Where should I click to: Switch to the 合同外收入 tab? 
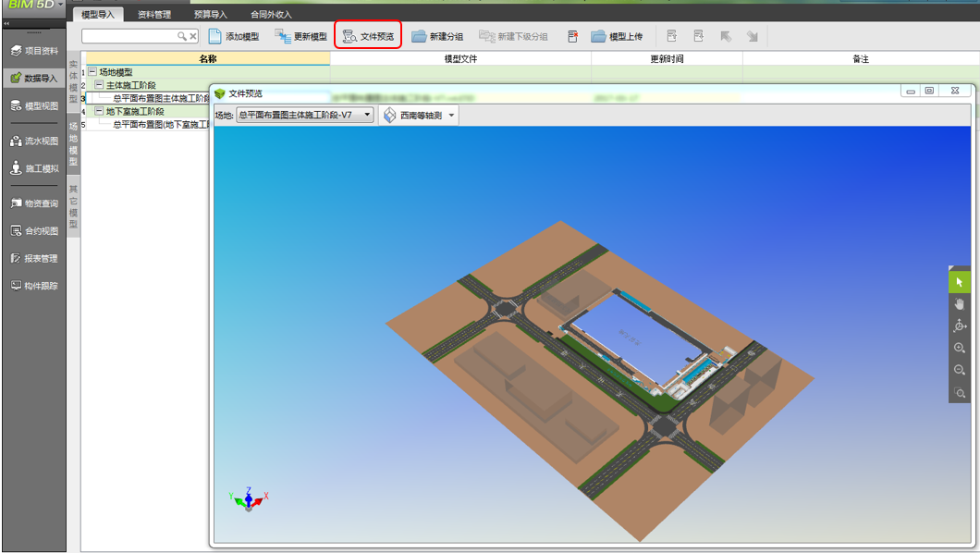pos(271,14)
